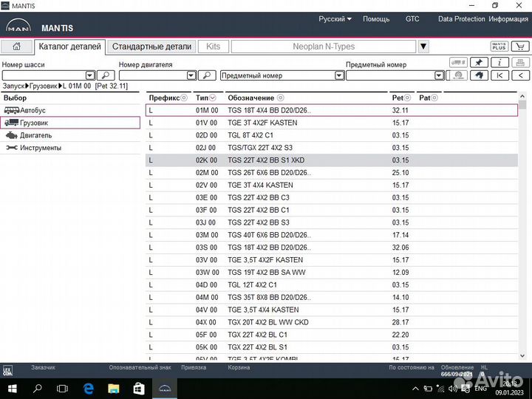Image resolution: width=532 pixels, height=399 pixels.
Task: Sort by the Тип column
Action: click(x=205, y=98)
